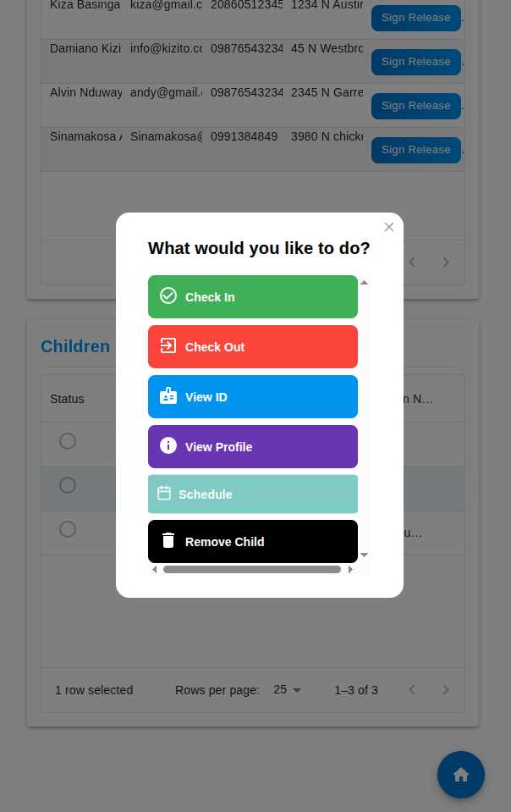
Task: Click the View ID badge icon
Action: pyautogui.click(x=168, y=395)
